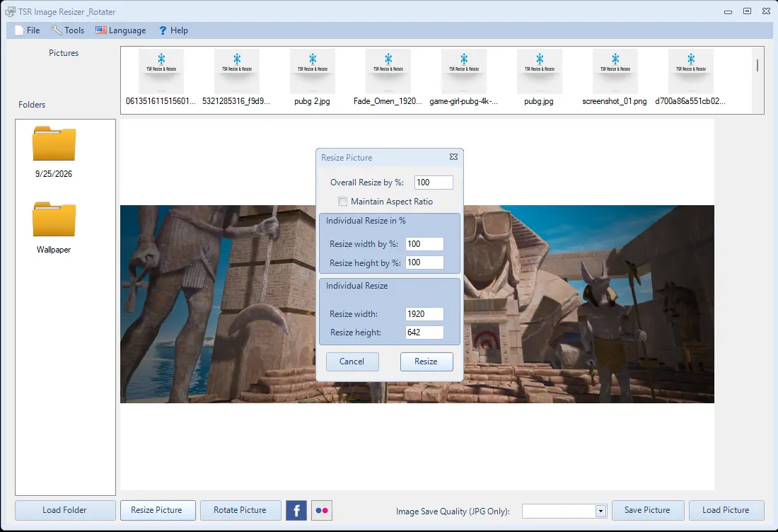Click the Resize Picture button

[158, 510]
